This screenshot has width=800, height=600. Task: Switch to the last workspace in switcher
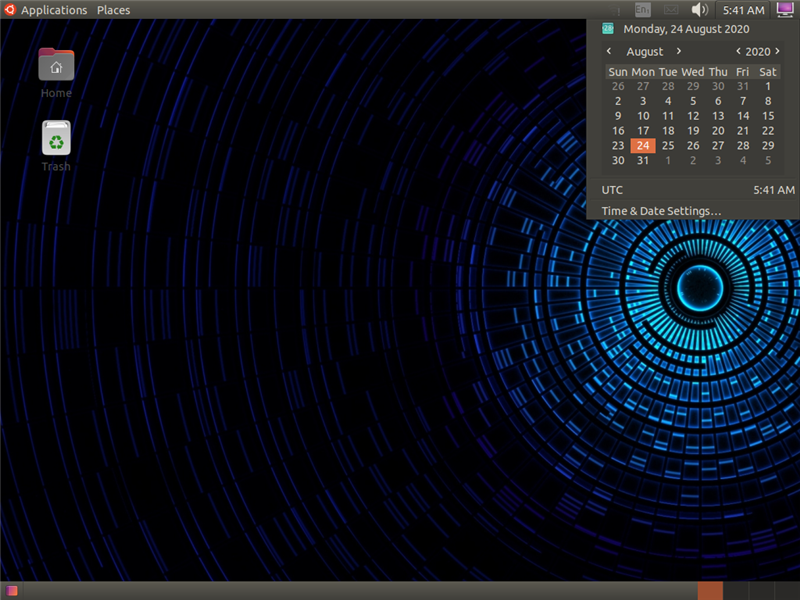coord(787,591)
